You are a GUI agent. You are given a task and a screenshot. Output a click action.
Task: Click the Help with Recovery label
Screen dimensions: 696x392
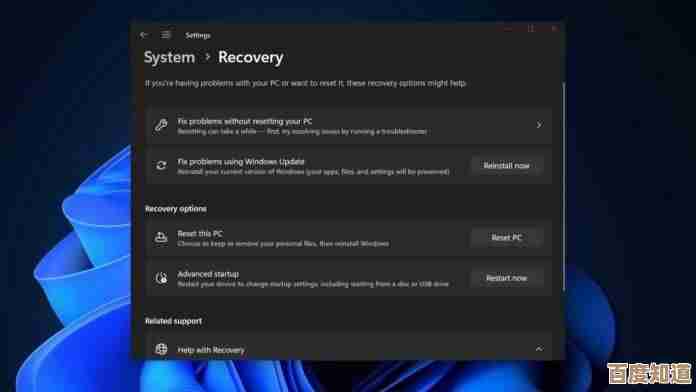pos(211,350)
